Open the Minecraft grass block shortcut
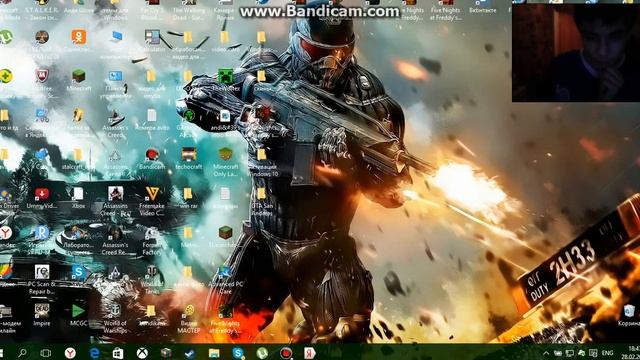 point(78,80)
